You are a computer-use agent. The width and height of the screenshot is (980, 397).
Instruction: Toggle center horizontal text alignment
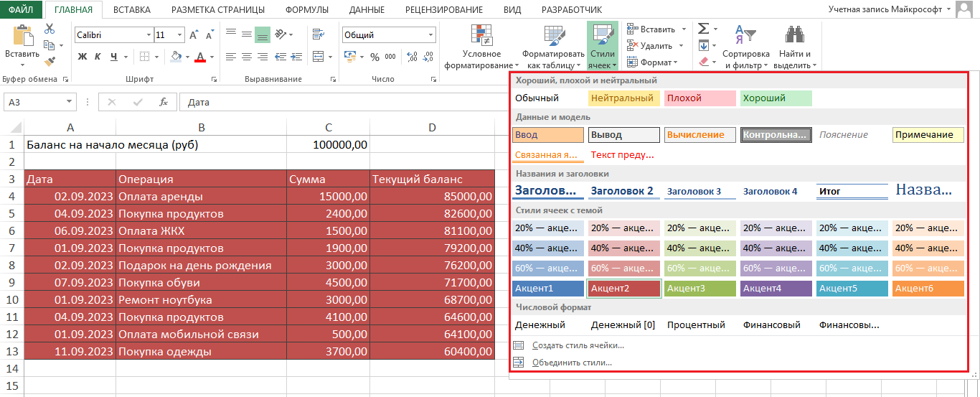coord(247,57)
